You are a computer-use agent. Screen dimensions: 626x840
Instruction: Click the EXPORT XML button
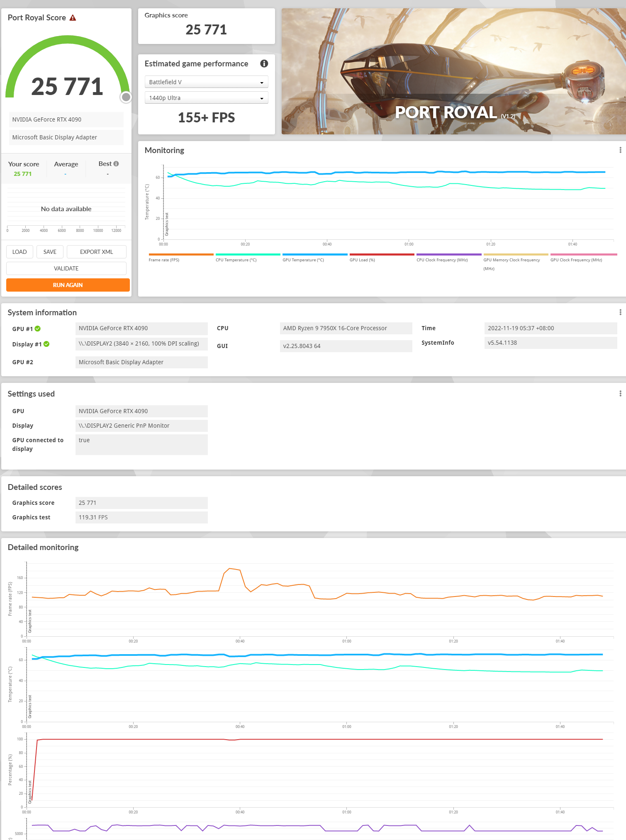[97, 252]
